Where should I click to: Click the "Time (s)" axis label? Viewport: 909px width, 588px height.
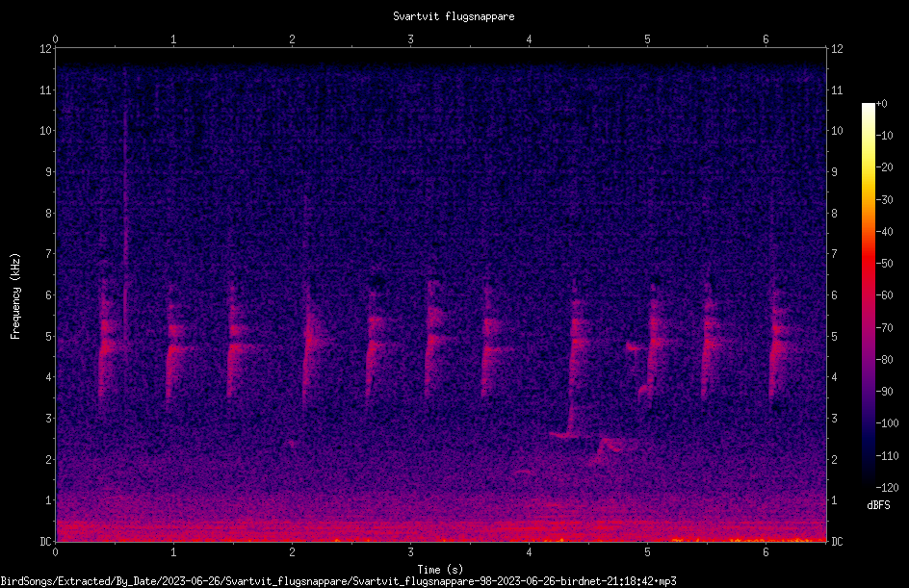coord(440,570)
